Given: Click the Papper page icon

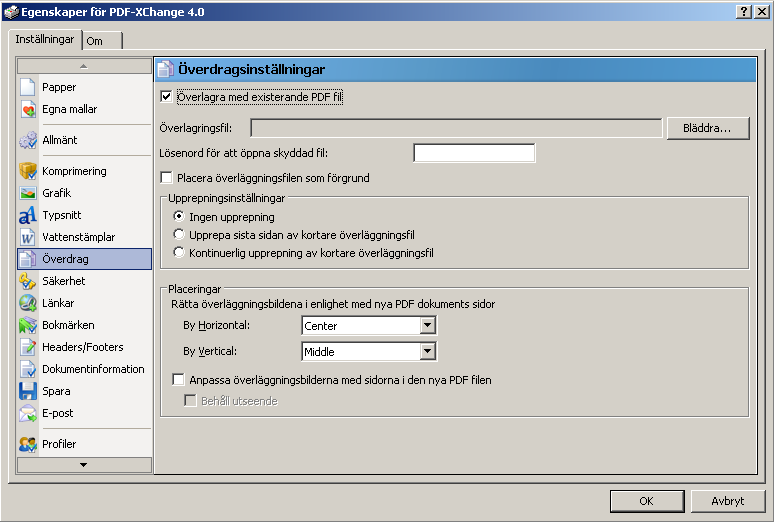Looking at the screenshot, I should pos(28,87).
